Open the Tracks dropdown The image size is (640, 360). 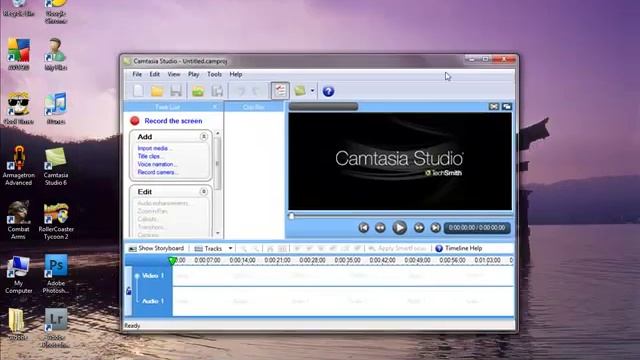point(213,248)
